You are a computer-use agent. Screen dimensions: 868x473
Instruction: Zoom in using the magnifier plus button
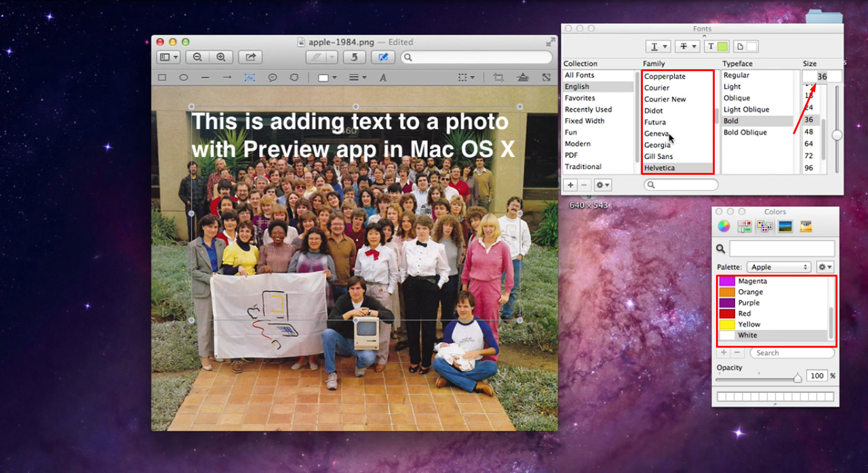tap(221, 58)
